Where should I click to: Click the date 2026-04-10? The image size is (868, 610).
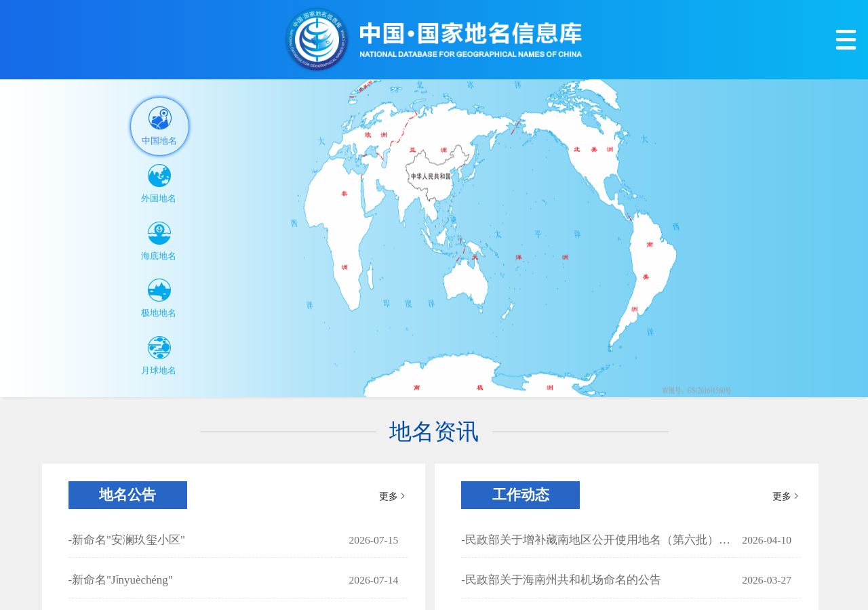[x=766, y=540]
